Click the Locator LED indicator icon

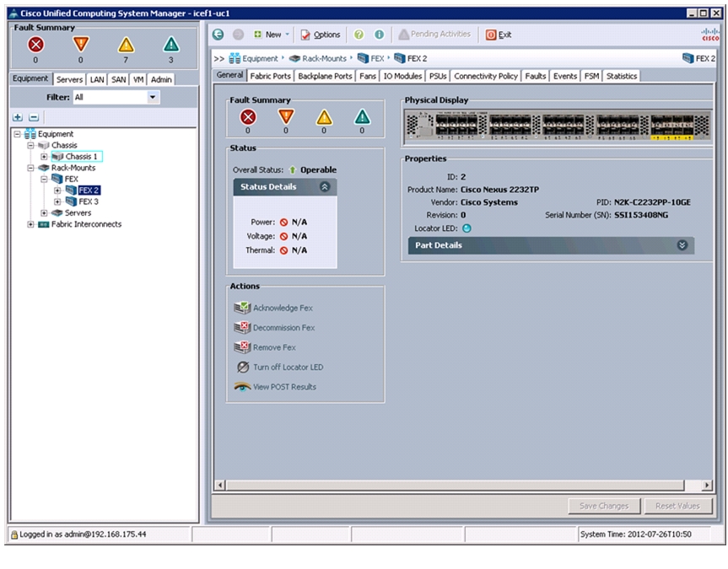[x=466, y=228]
